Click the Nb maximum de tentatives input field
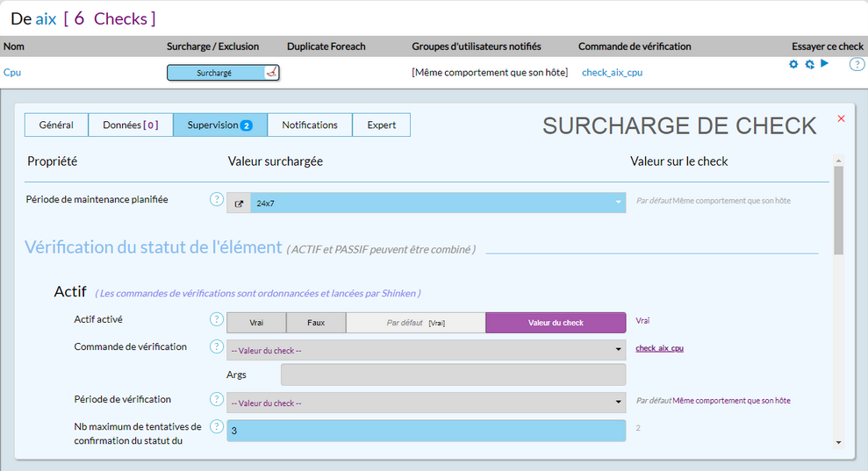 [x=426, y=431]
